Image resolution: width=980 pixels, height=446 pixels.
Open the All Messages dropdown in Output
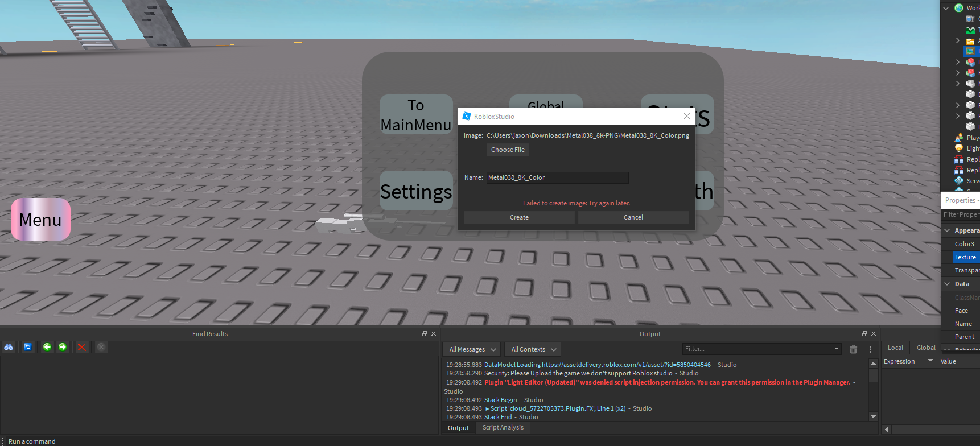[472, 349]
